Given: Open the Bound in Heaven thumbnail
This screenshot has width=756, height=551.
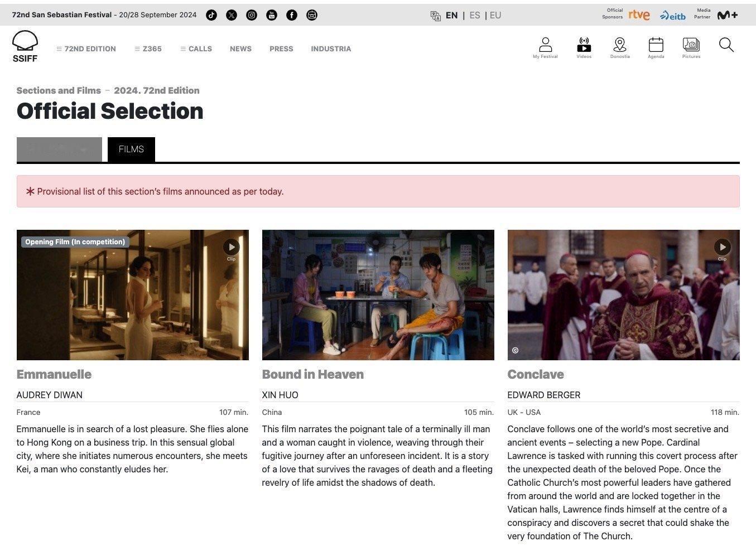Looking at the screenshot, I should 378,295.
